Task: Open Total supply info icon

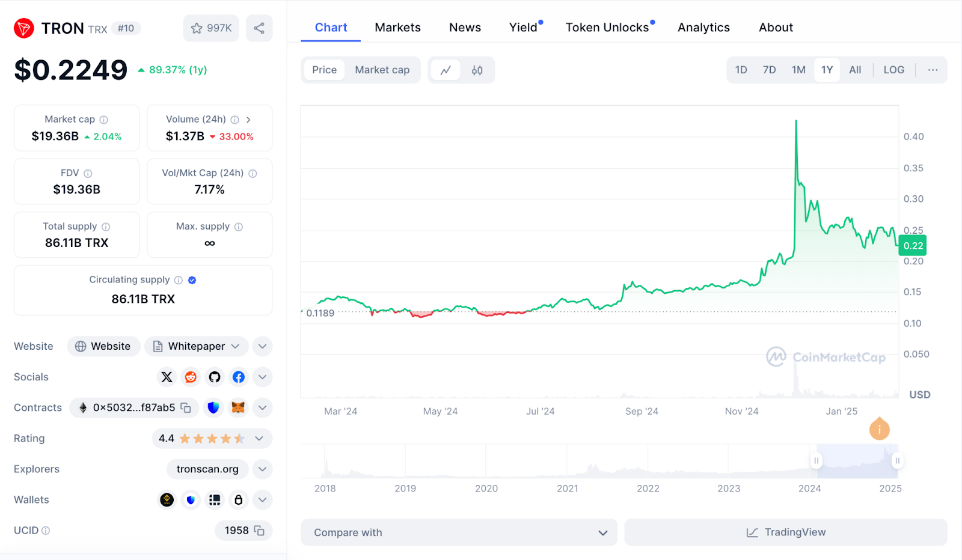Action: [106, 227]
